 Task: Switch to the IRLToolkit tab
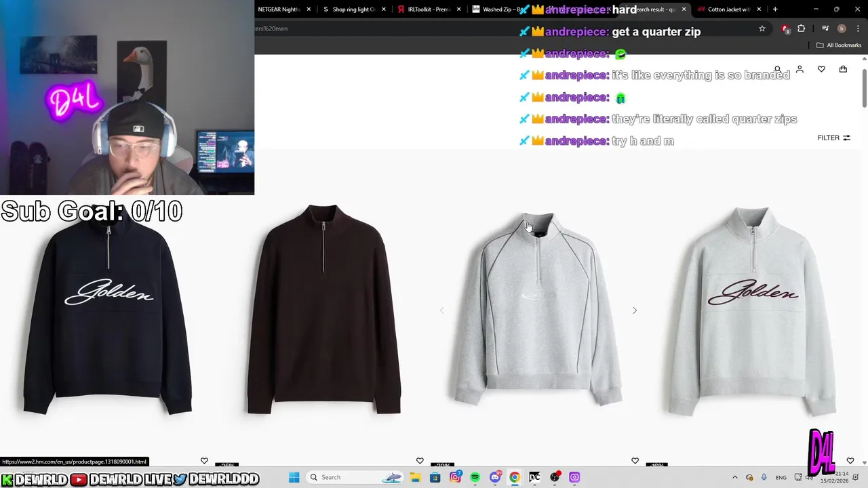(x=427, y=9)
